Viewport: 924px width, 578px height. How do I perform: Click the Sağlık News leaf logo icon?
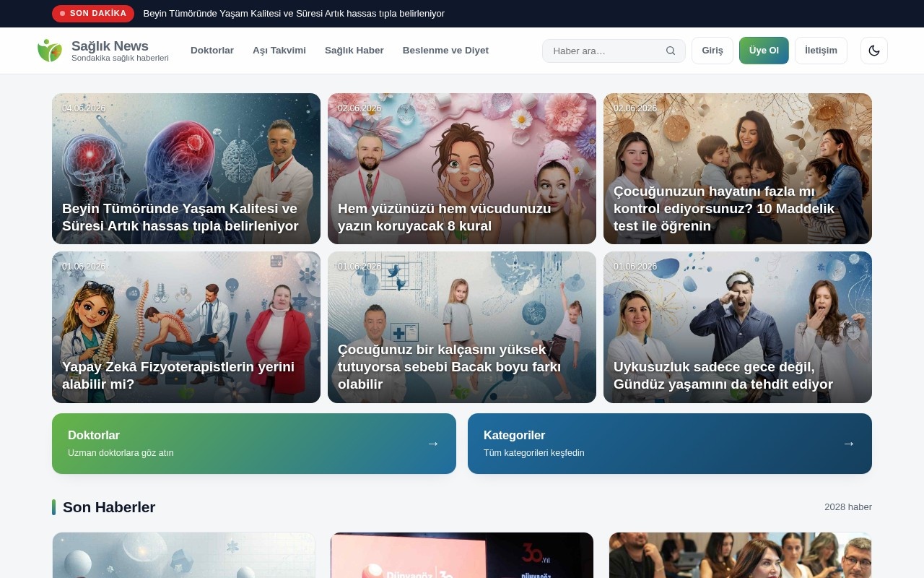click(50, 51)
